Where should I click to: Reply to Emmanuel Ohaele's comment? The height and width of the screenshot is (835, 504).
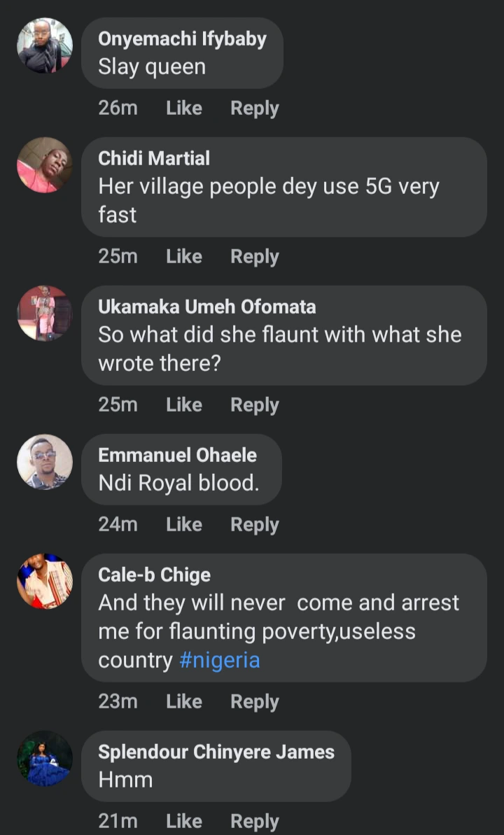click(255, 525)
